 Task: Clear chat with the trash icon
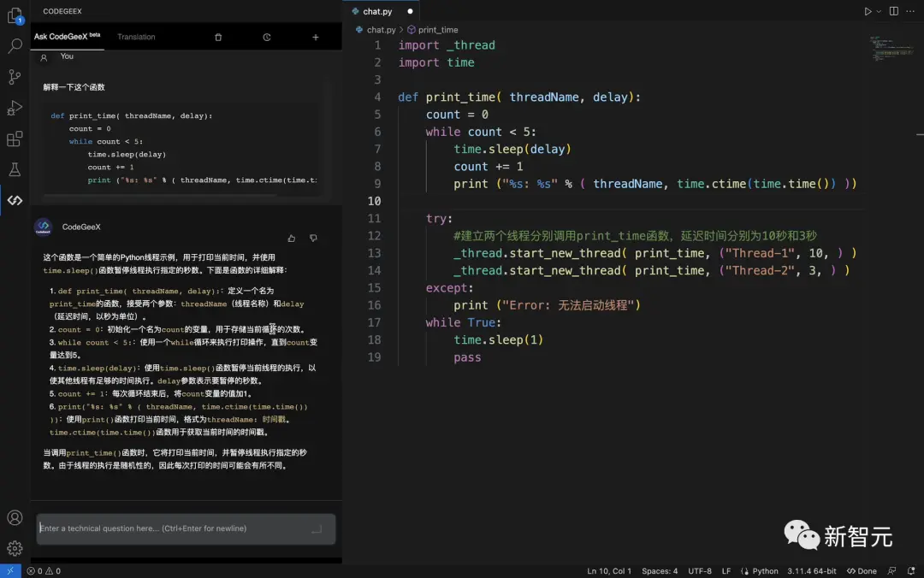[218, 37]
